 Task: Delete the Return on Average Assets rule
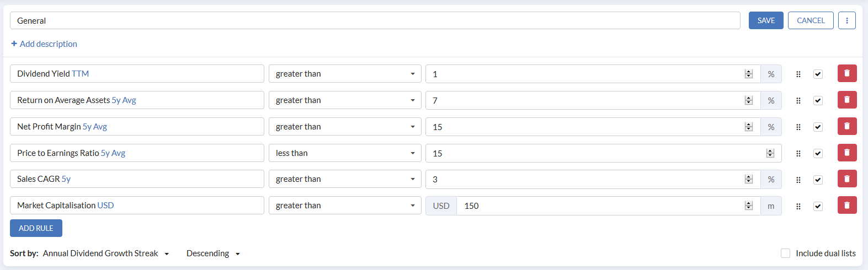[846, 100]
